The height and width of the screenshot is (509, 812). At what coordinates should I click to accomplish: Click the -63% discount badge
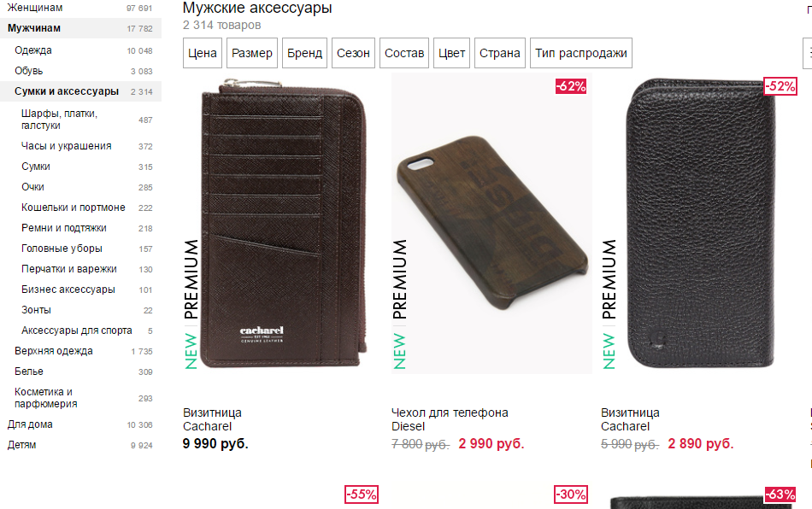click(780, 494)
